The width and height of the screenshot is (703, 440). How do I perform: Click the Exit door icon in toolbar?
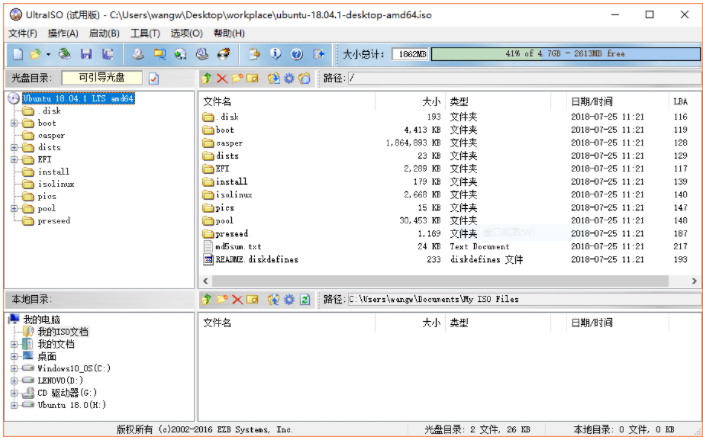pyautogui.click(x=318, y=54)
